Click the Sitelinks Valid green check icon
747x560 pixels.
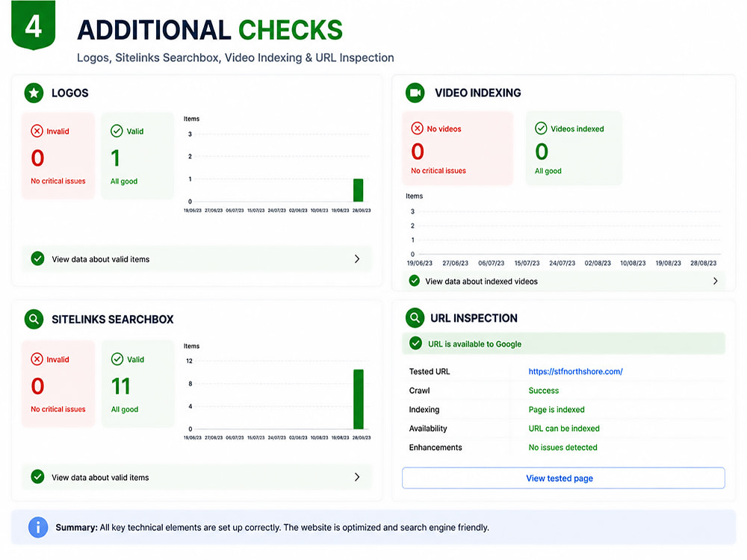[117, 359]
